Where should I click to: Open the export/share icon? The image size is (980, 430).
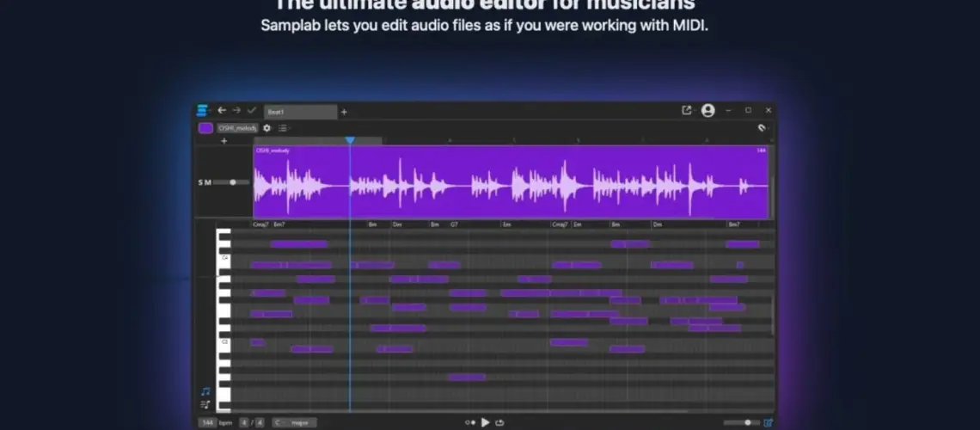tap(687, 111)
